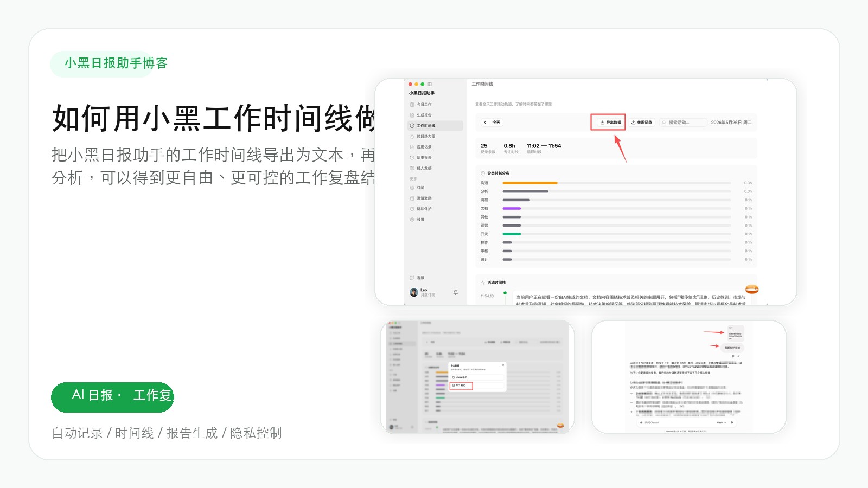Click the green 开发 duration bar
Viewport: 868px width, 488px height.
[512, 234]
